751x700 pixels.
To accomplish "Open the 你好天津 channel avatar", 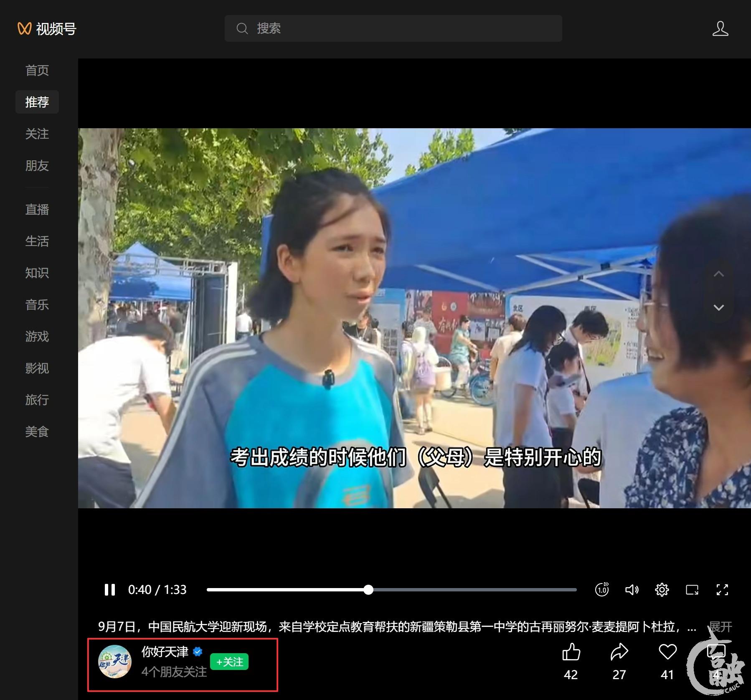I will tap(115, 662).
